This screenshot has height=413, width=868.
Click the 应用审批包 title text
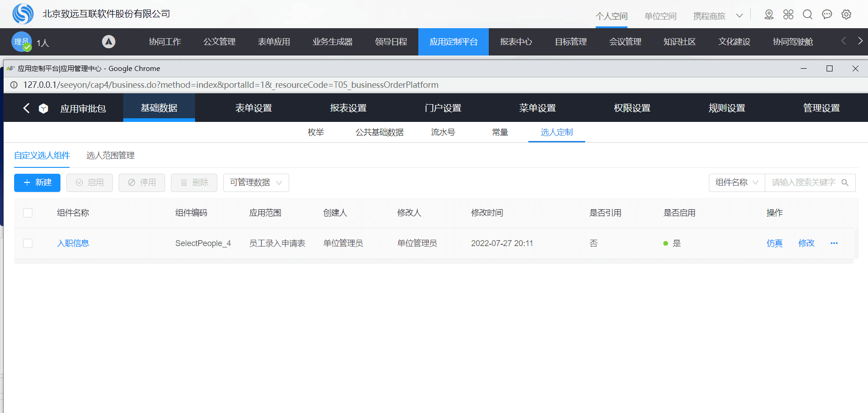(83, 108)
